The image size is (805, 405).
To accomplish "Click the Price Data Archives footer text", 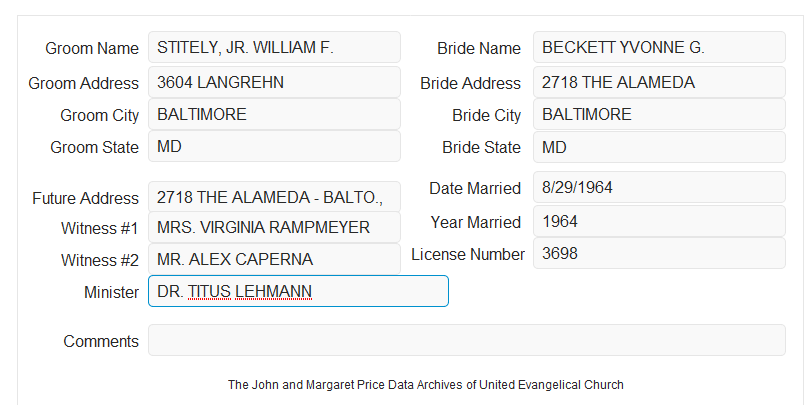I will click(426, 384).
